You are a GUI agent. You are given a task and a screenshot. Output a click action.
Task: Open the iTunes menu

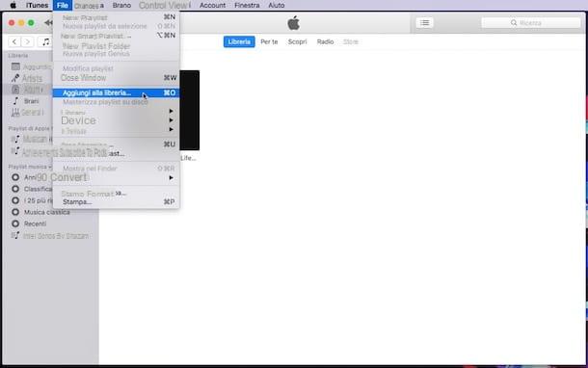point(37,5)
